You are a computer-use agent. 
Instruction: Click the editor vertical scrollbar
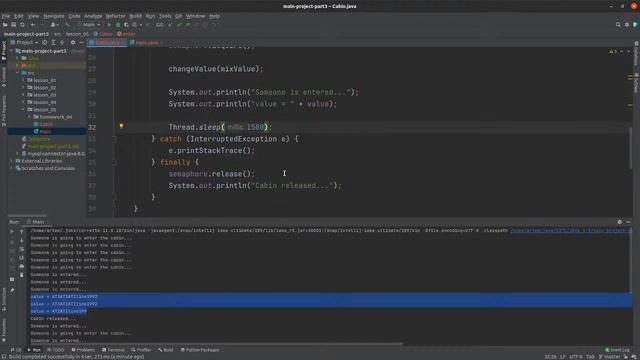click(x=631, y=147)
